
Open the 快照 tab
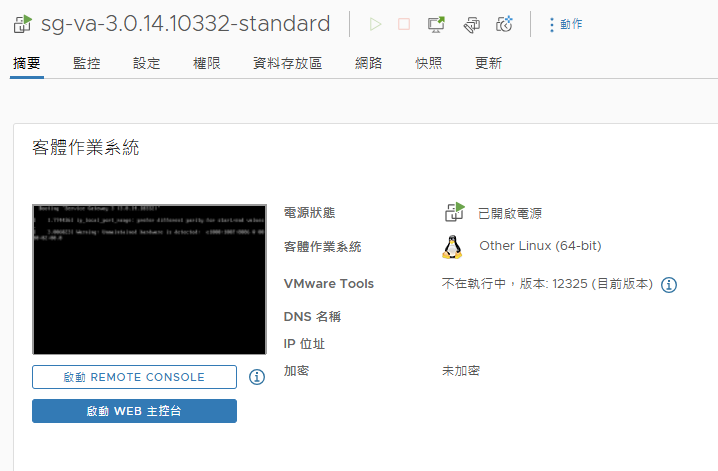point(429,63)
